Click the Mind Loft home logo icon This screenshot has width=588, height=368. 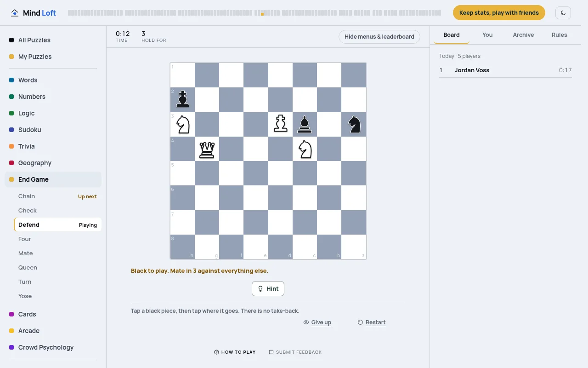(15, 13)
